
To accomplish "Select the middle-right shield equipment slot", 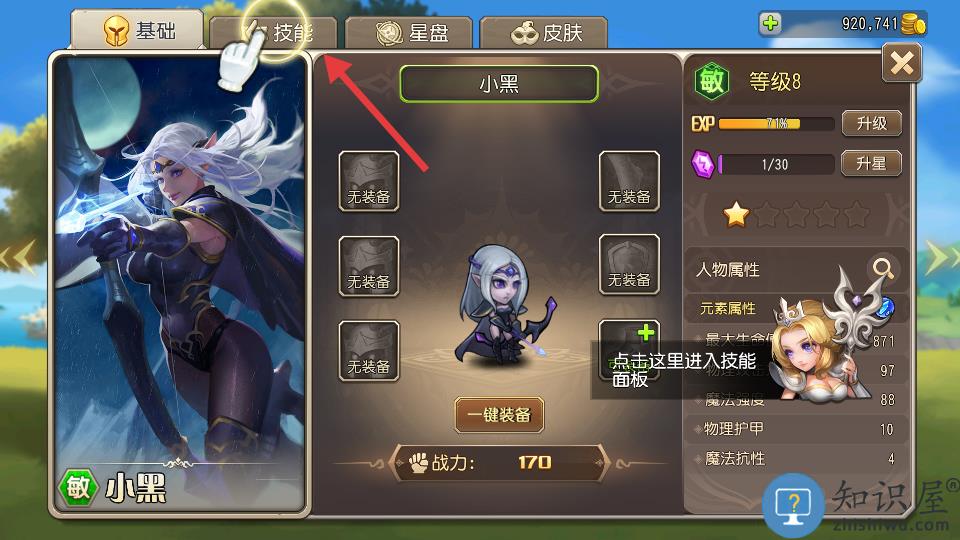I will tap(629, 264).
